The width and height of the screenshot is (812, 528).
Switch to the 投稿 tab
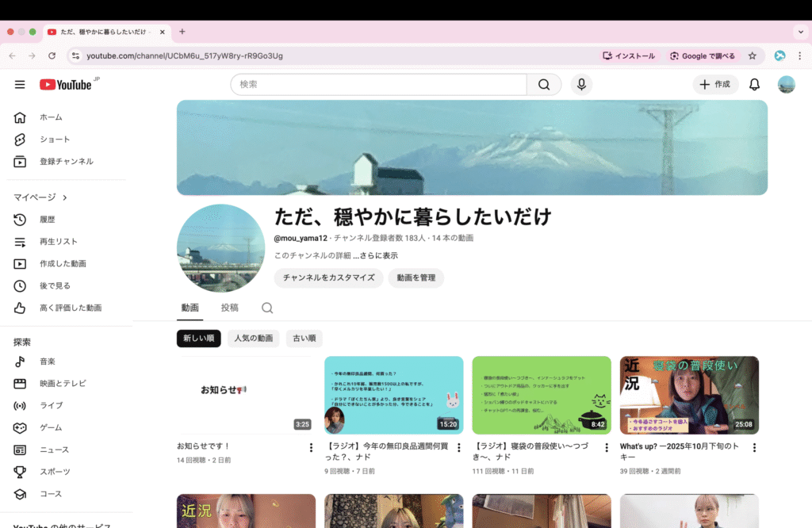(x=229, y=308)
